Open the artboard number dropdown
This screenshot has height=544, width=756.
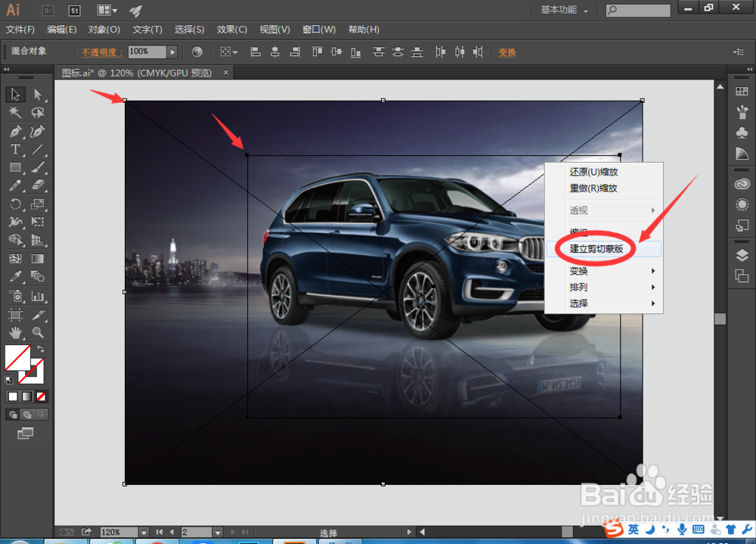point(218,532)
